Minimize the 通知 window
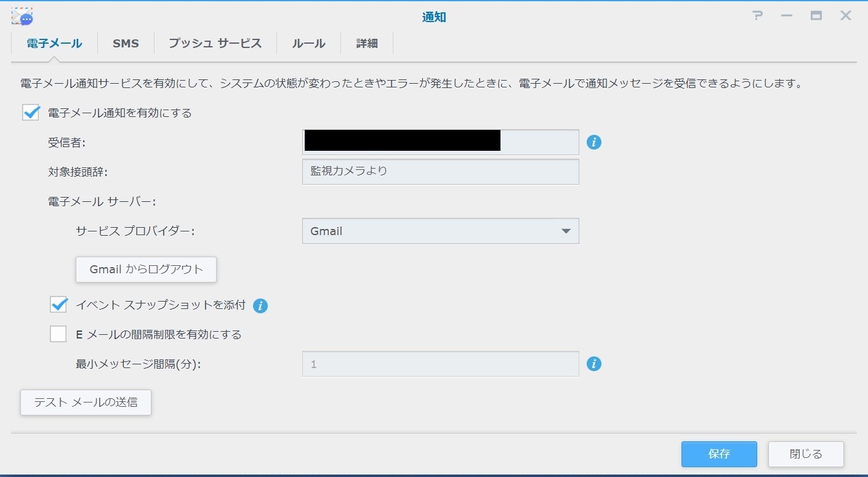 coord(787,17)
